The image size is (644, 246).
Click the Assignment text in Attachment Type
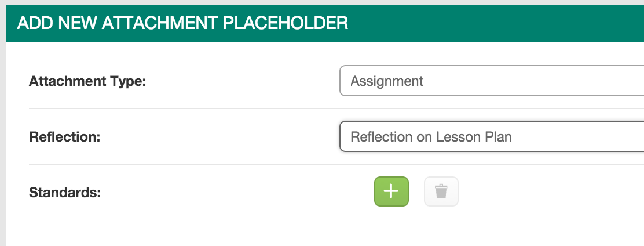tap(387, 81)
